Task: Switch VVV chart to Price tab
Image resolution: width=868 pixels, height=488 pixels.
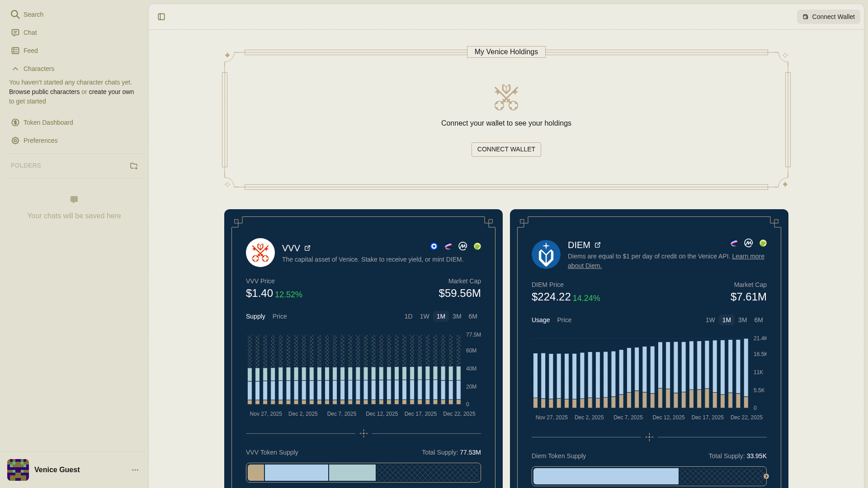Action: pos(280,316)
